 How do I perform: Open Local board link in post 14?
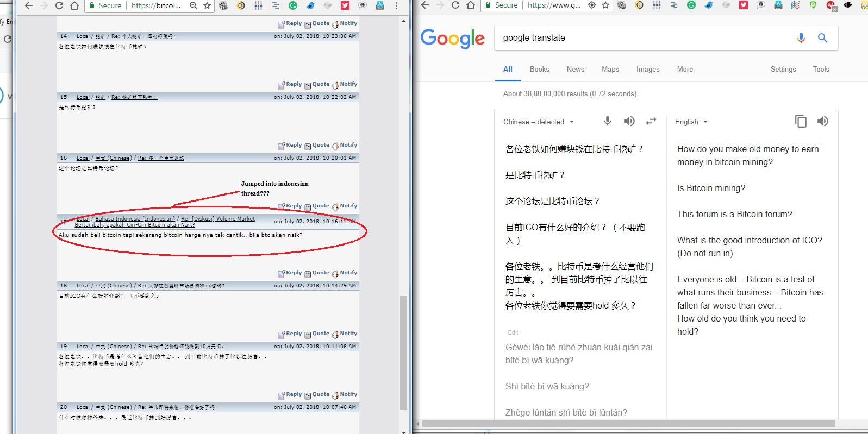(x=83, y=36)
